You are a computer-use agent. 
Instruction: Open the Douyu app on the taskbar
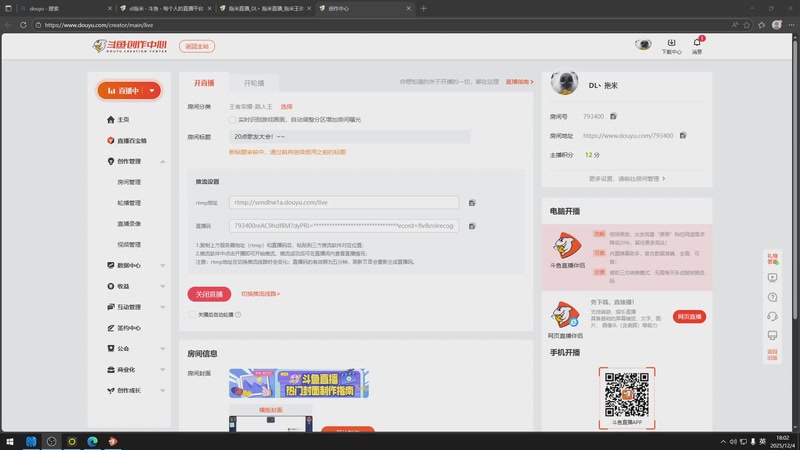pos(113,441)
